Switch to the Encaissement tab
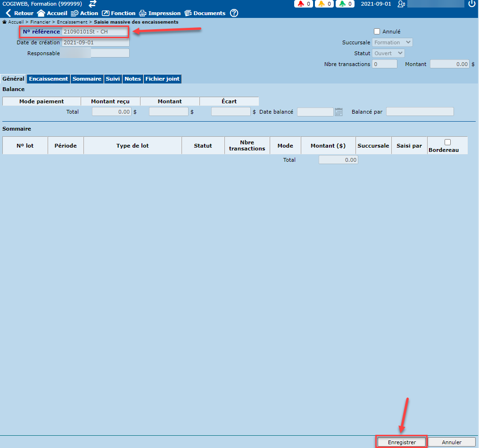 pyautogui.click(x=49, y=79)
